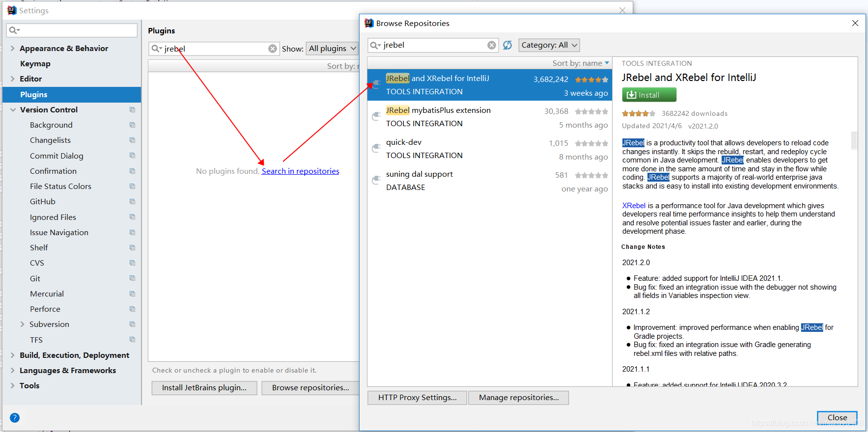This screenshot has height=432, width=868.
Task: Expand Build, Execution, Deployment section
Action: pyautogui.click(x=13, y=355)
